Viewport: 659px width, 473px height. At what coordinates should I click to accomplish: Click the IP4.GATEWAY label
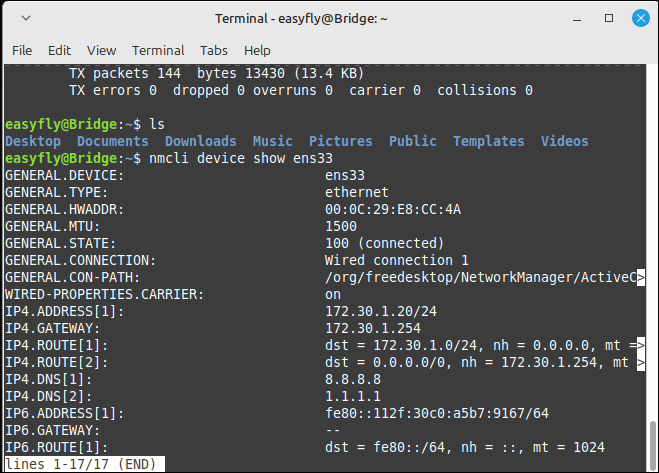click(x=53, y=329)
